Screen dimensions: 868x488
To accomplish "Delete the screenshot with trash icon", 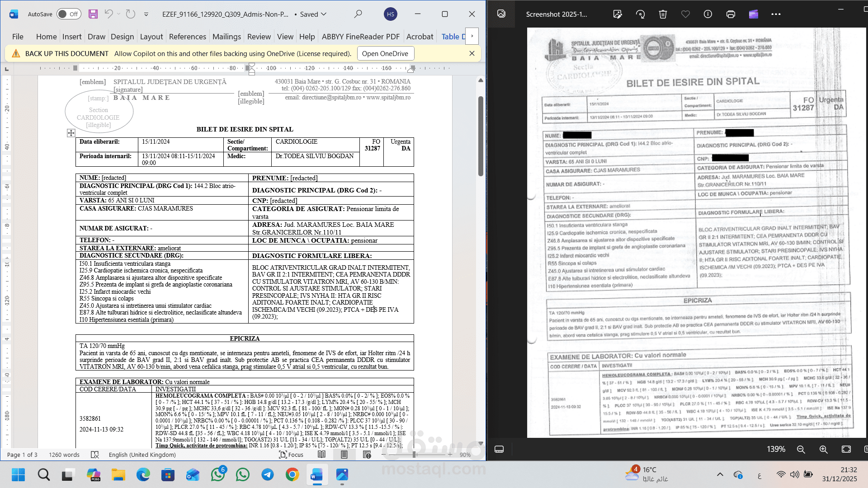I will (x=663, y=14).
